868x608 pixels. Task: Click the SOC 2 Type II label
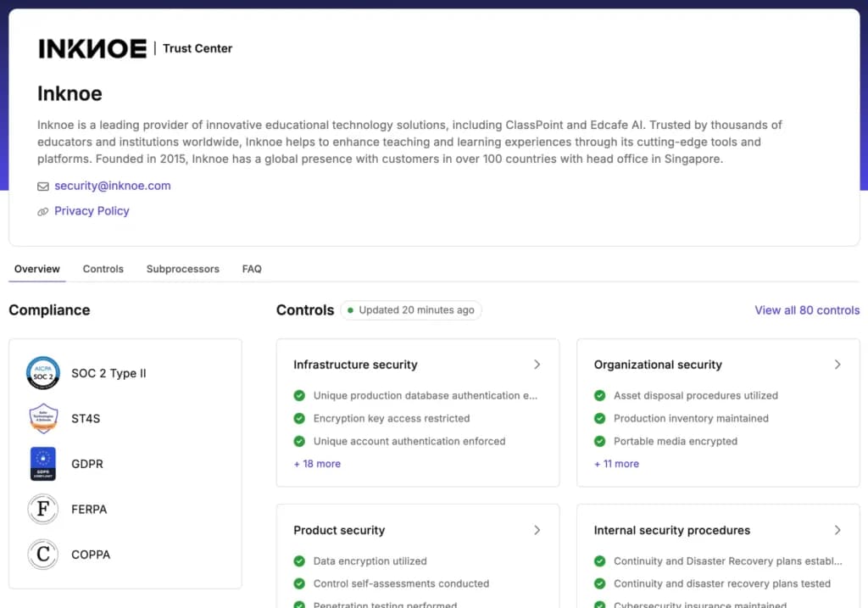pos(109,373)
